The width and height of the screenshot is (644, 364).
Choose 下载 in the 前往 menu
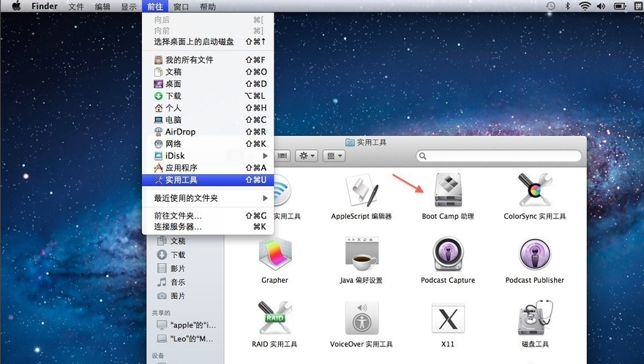(208, 96)
